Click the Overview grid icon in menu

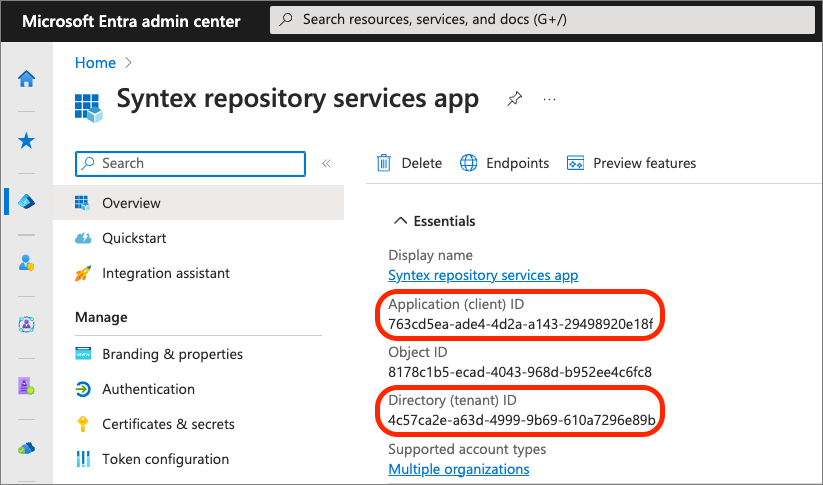point(82,203)
